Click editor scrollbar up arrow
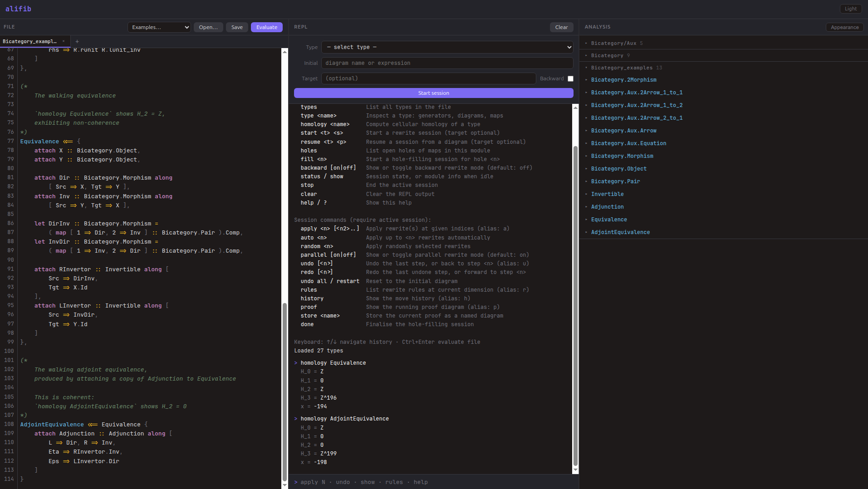 tap(284, 52)
